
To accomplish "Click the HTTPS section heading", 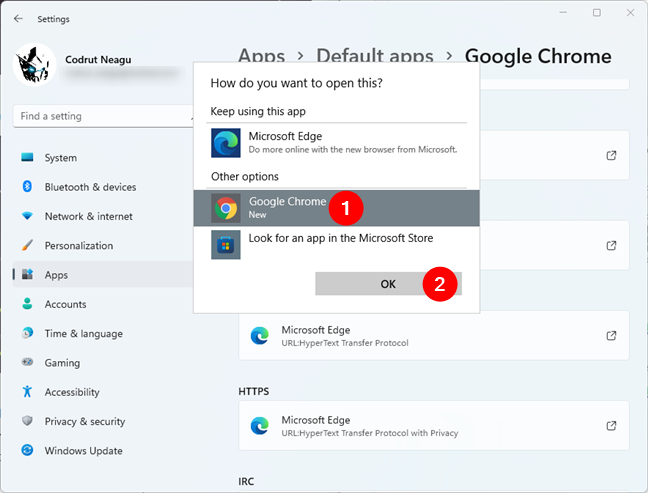I will pyautogui.click(x=254, y=391).
